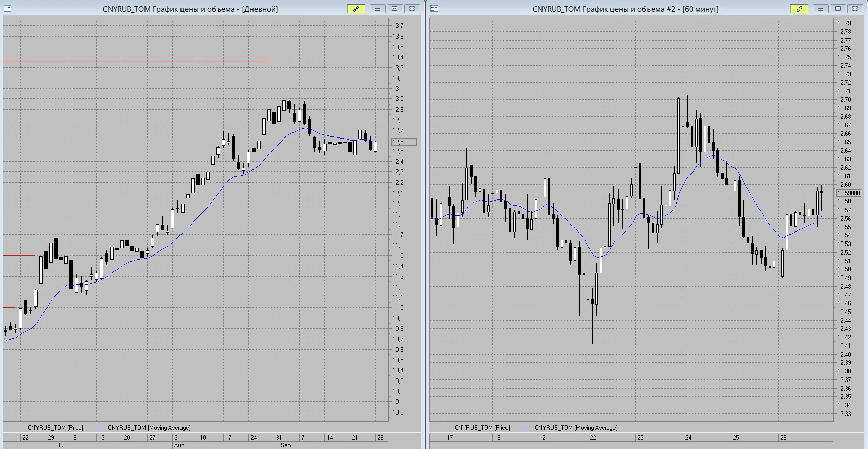
Task: Click the 17 date label on the 60-minute time axis
Action: pos(450,438)
